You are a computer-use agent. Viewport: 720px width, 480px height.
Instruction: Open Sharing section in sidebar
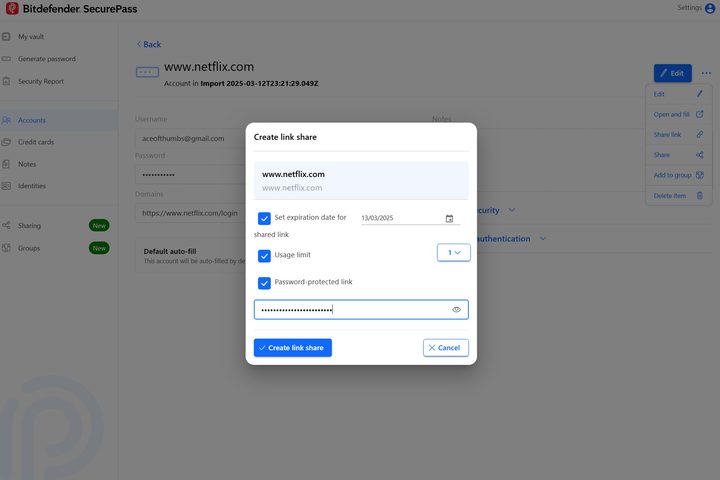[29, 226]
